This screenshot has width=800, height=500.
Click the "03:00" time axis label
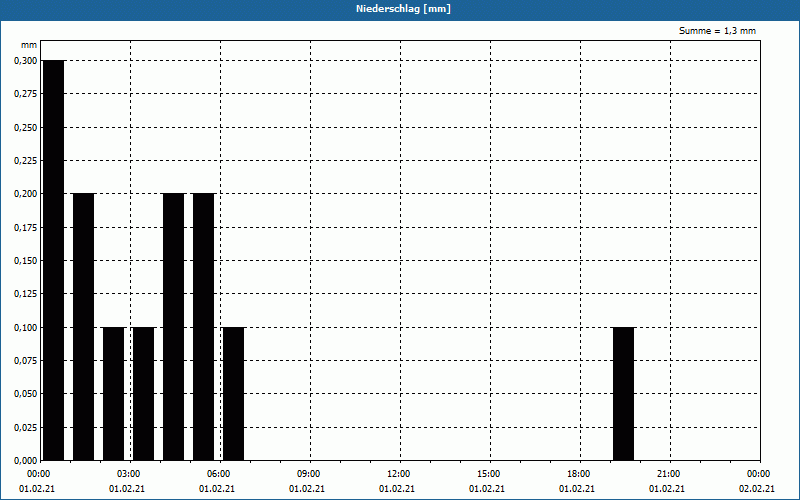(x=129, y=474)
